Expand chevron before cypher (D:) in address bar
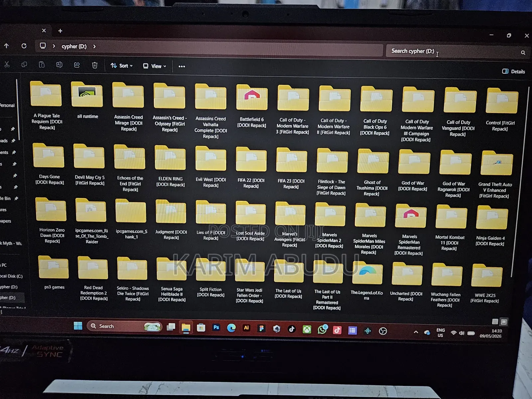 click(x=54, y=46)
